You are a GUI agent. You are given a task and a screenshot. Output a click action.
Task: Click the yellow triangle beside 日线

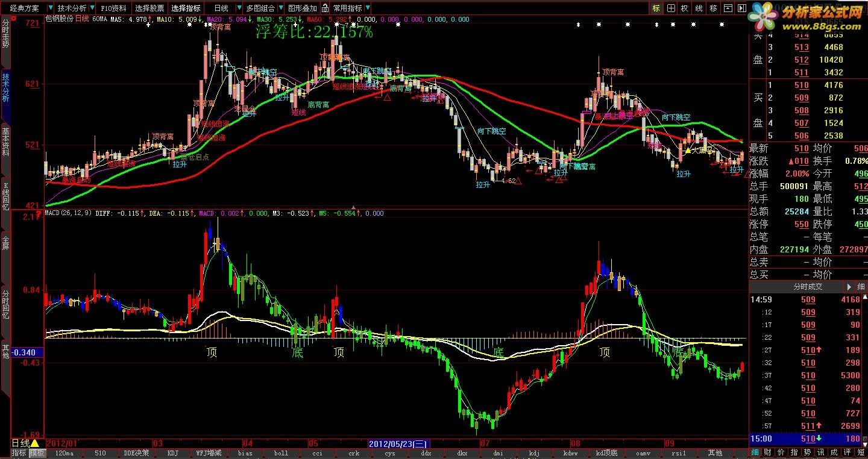36,444
